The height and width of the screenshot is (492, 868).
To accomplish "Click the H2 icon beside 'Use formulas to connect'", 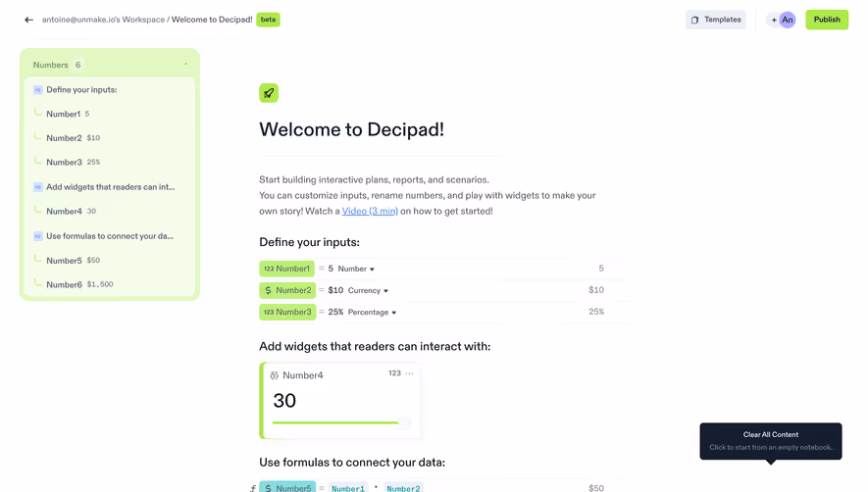I will pos(37,236).
